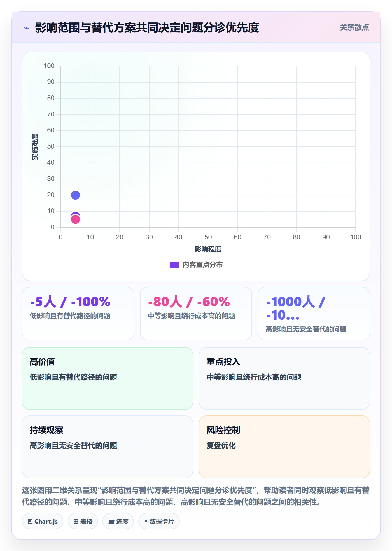
Task: Click the description paragraph starting 这张图用二维关系呈现
Action: [x=196, y=496]
